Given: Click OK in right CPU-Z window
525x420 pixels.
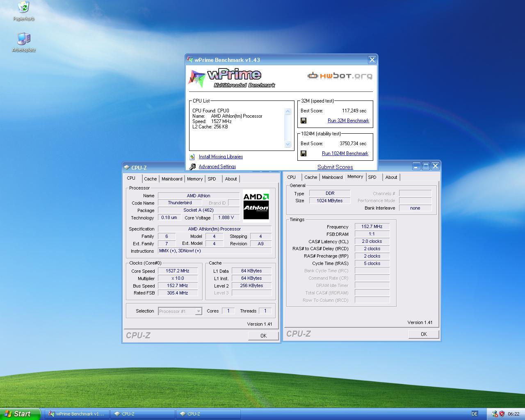Looking at the screenshot, I should pos(424,334).
